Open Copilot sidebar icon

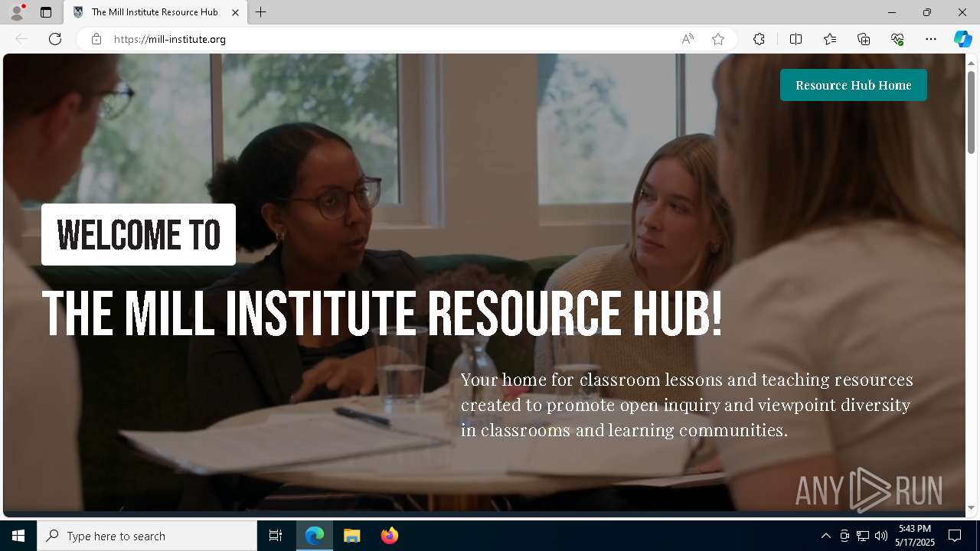click(962, 39)
